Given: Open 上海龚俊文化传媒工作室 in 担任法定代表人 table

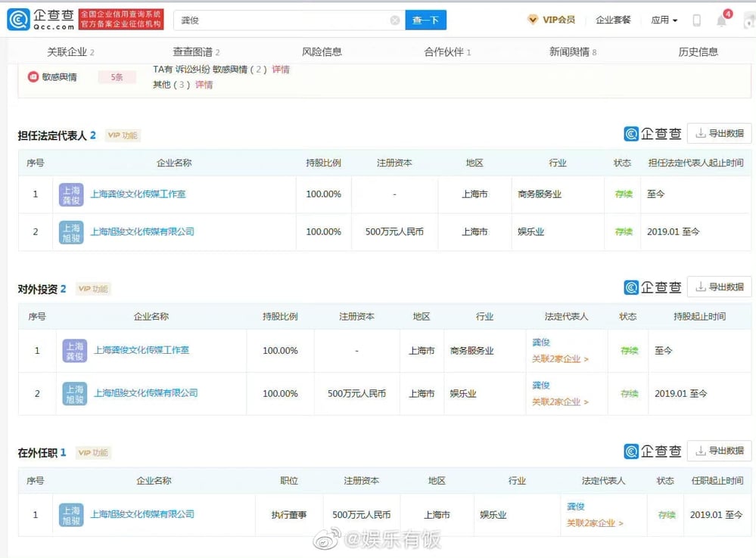Looking at the screenshot, I should tap(138, 194).
